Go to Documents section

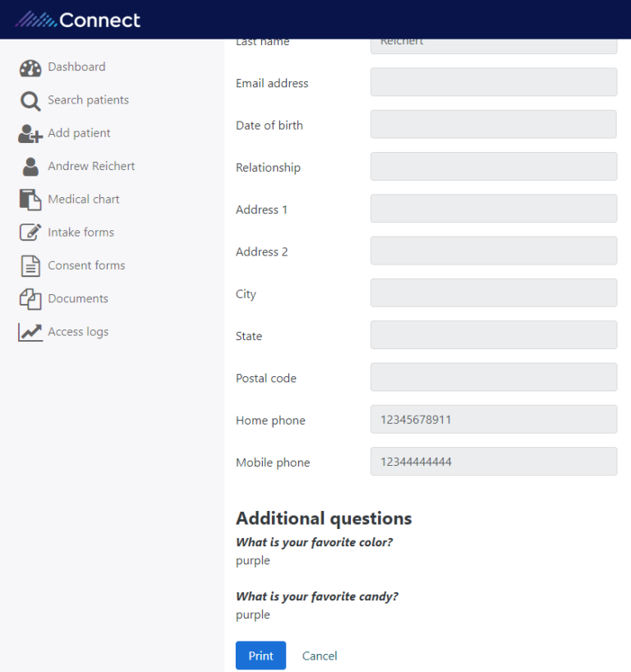tap(78, 298)
